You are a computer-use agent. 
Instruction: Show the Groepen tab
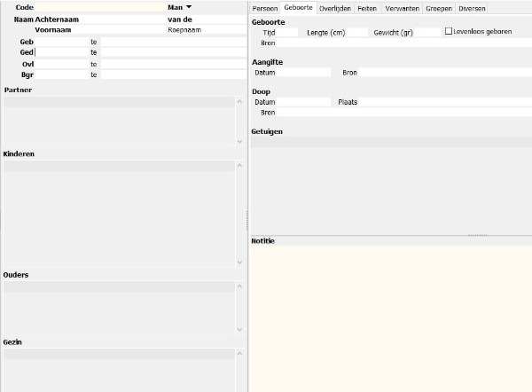point(439,8)
